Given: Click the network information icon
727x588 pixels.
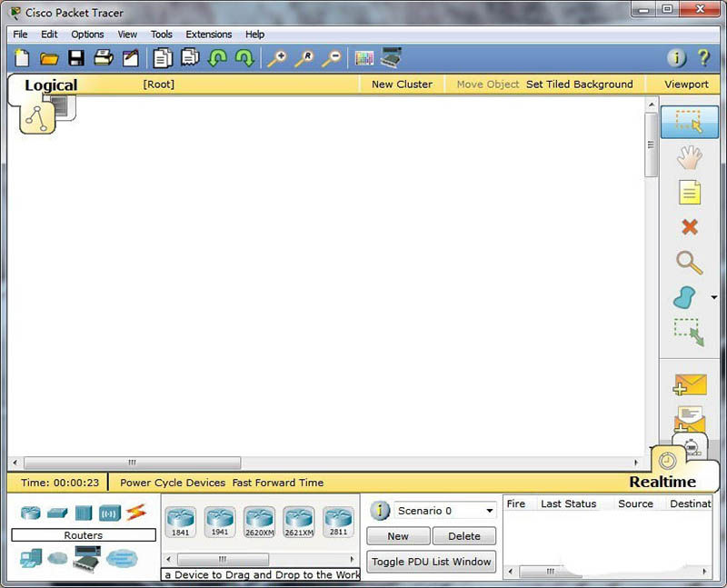Looking at the screenshot, I should (x=676, y=58).
